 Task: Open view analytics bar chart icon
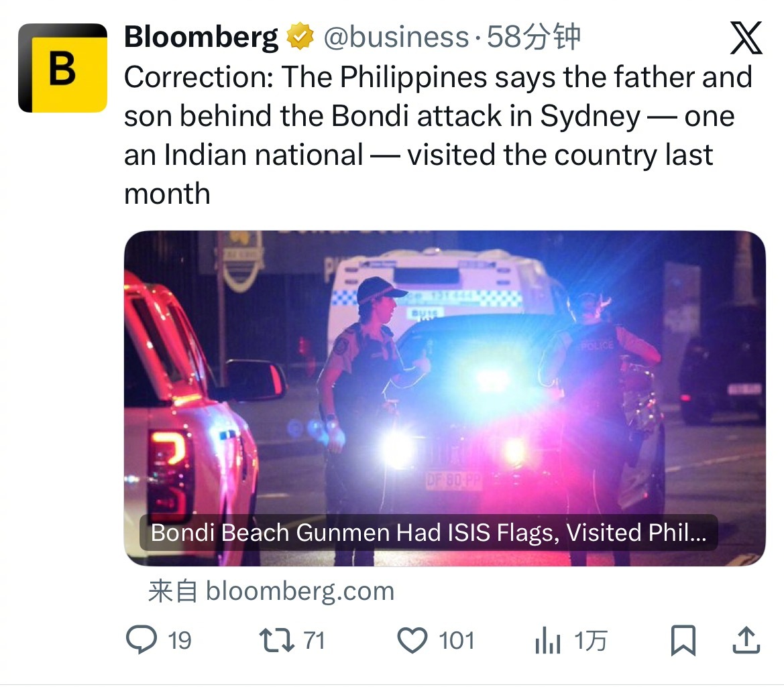(x=547, y=641)
